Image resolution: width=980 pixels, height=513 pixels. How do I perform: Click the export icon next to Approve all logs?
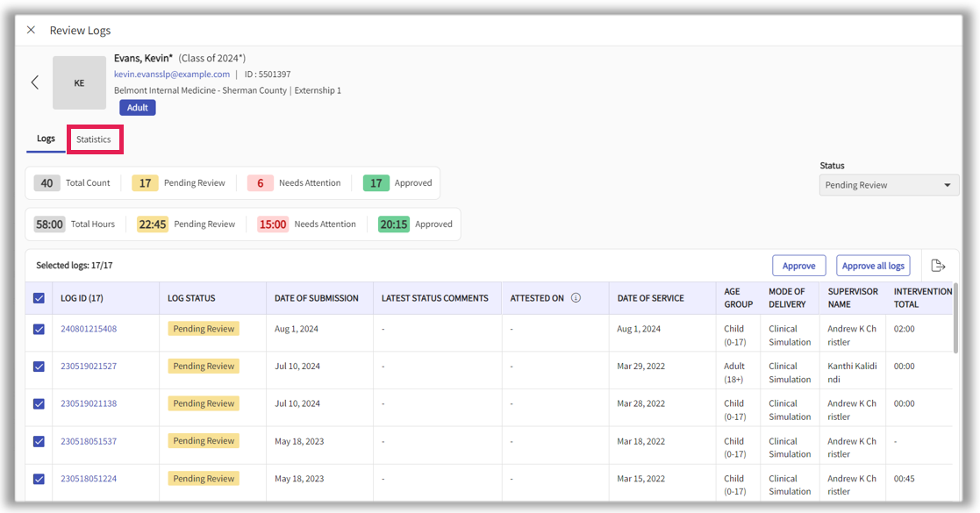point(938,266)
